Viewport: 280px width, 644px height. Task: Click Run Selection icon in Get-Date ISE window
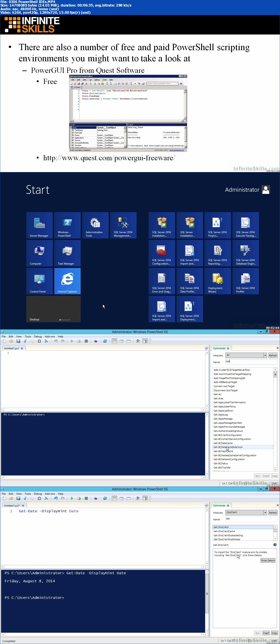pyautogui.click(x=79, y=498)
